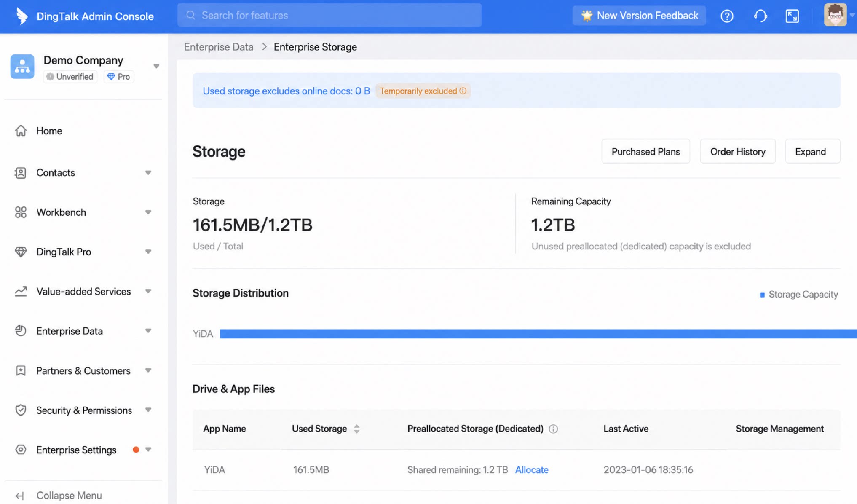Click the help question mark icon
Screen dimensions: 857x504
click(x=727, y=16)
